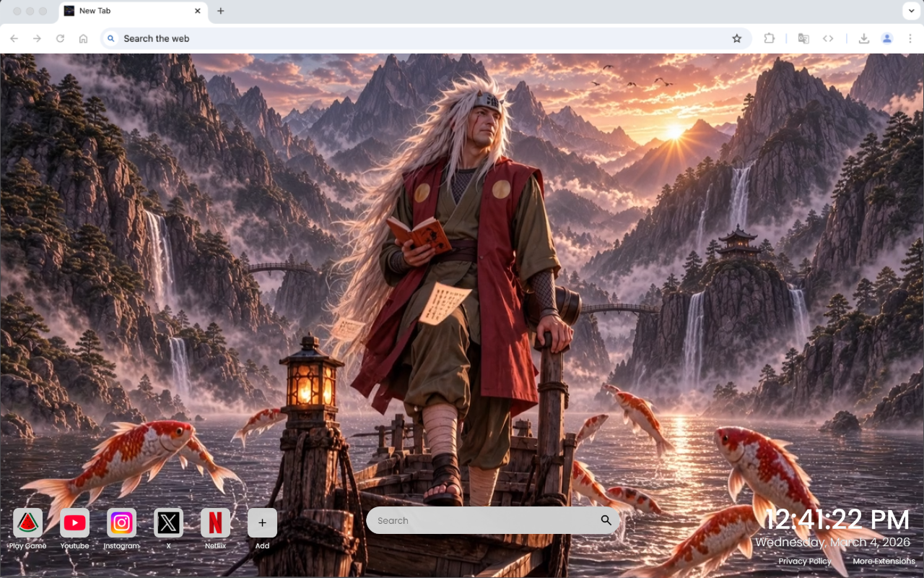
Task: Bookmark this tab with the star icon
Action: pyautogui.click(x=736, y=38)
